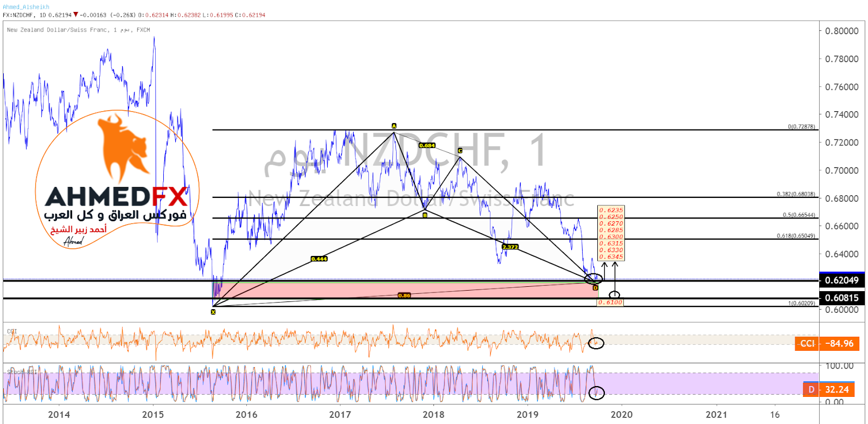Click the 0.60815 price axis label

(841, 298)
